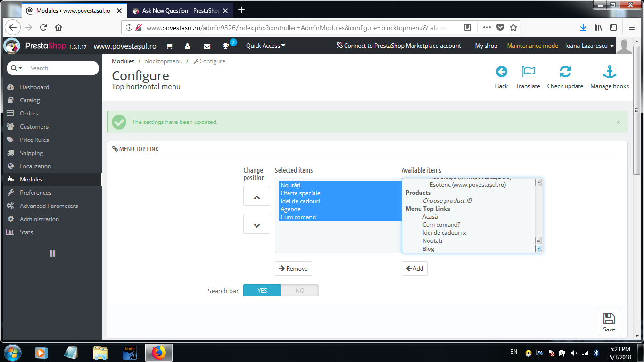Open a new Firefox tab

pyautogui.click(x=242, y=10)
